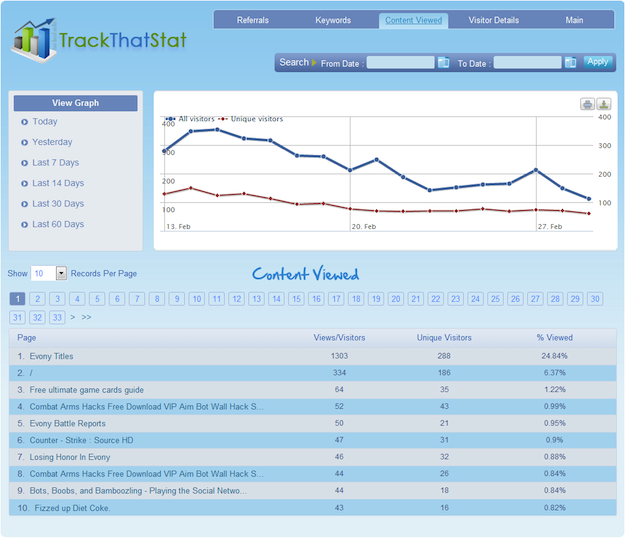Screen dimensions: 625x539
Task: Open the From Date calendar picker
Action: click(443, 62)
